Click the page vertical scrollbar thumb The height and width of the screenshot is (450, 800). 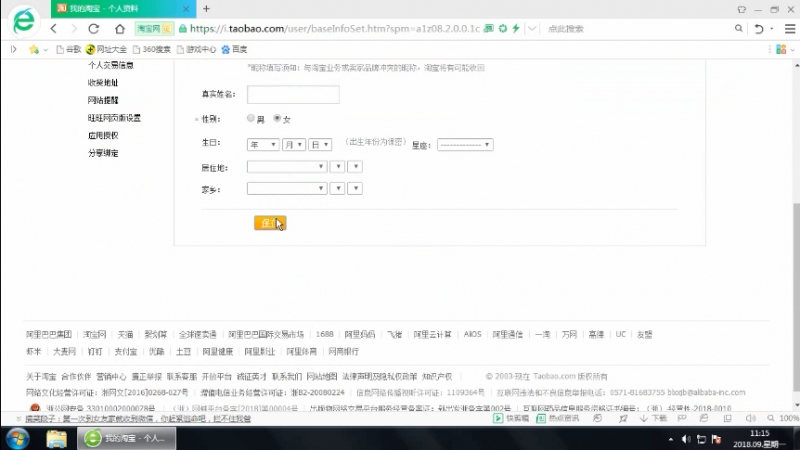796,297
